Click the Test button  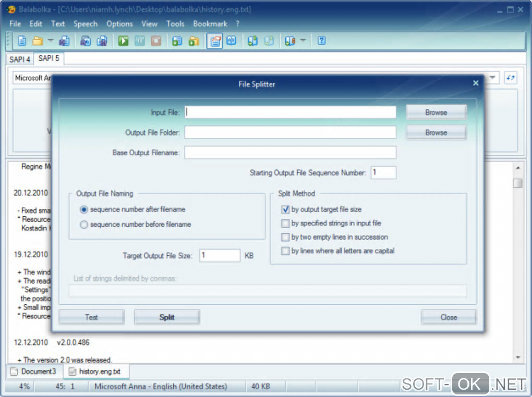click(91, 317)
